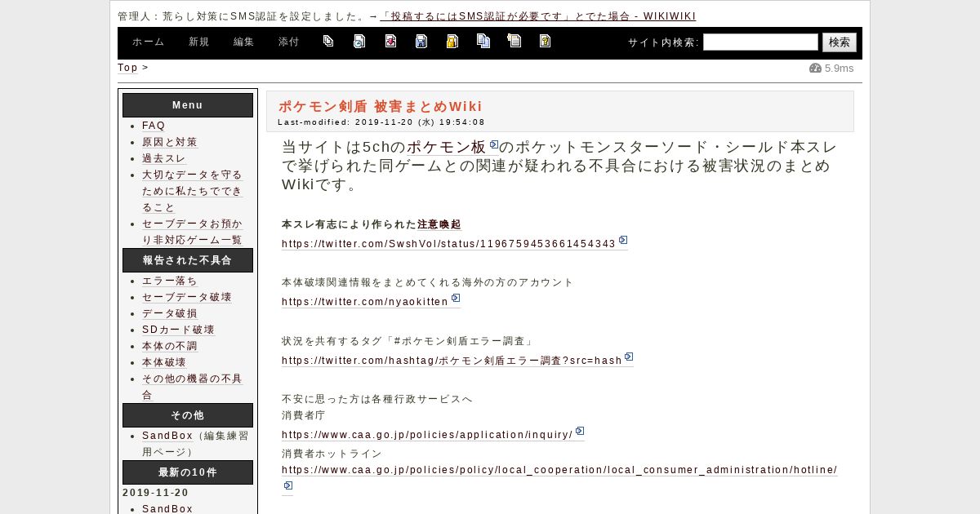This screenshot has height=514, width=980.
Task: Open the エラー落ち report page
Action: 169,281
